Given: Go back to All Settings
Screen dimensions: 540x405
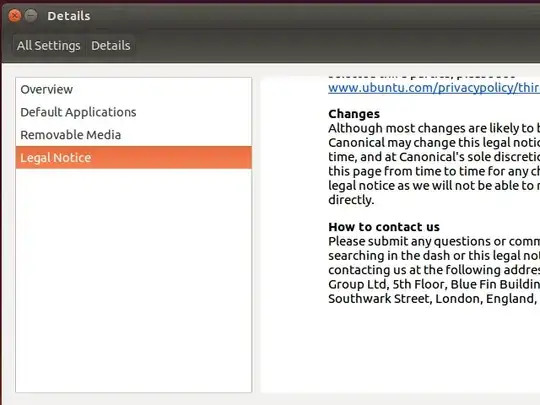Looking at the screenshot, I should [49, 45].
